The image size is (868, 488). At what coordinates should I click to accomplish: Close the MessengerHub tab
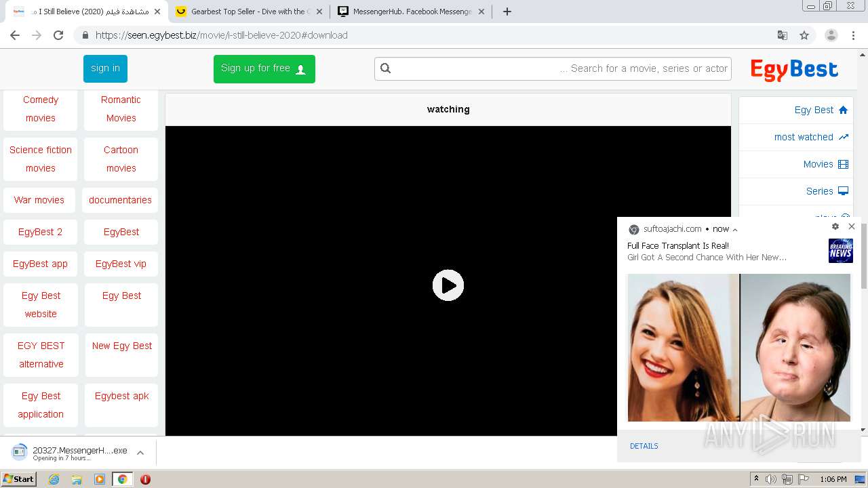(481, 12)
